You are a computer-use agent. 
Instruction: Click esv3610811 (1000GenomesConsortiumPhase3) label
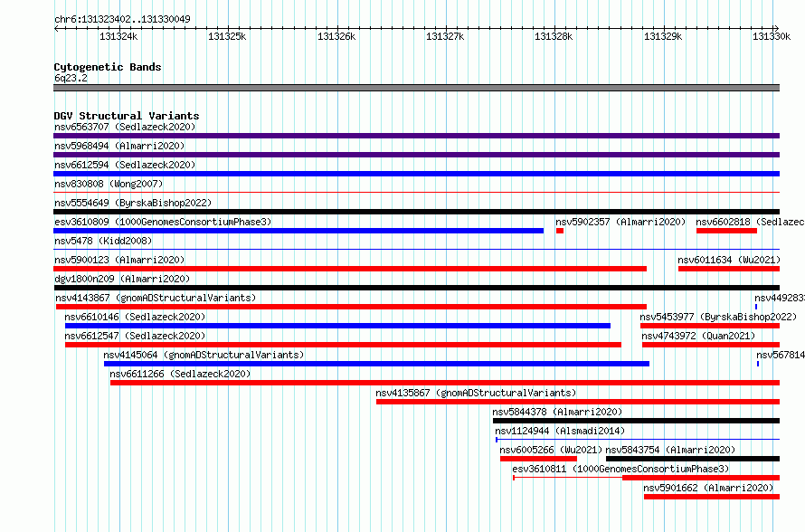click(x=620, y=469)
